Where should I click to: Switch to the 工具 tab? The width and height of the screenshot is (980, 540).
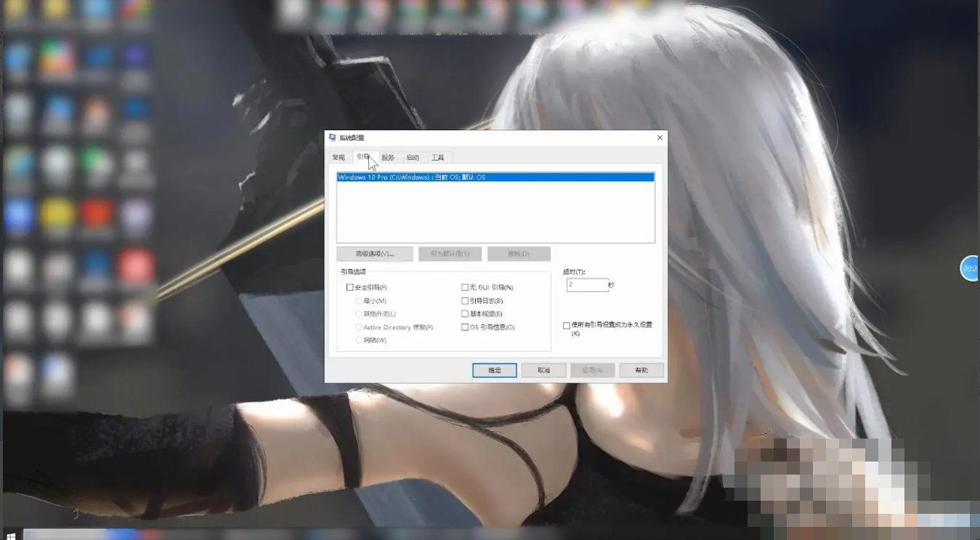point(437,158)
